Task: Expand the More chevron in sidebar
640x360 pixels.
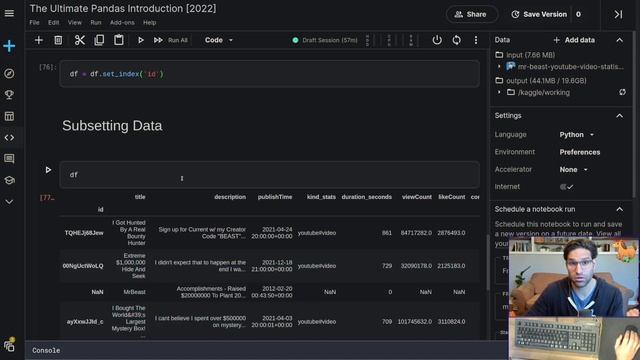Action: coord(9,202)
